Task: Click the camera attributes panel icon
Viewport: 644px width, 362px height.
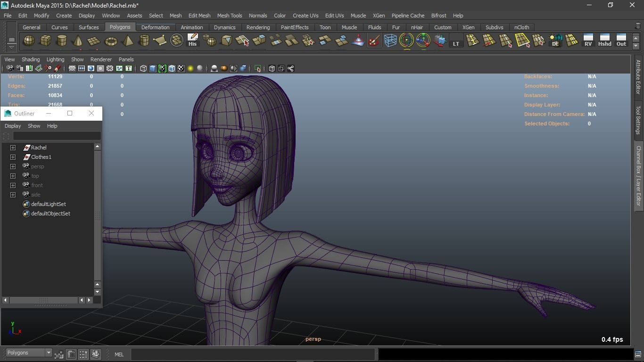Action: [19, 69]
